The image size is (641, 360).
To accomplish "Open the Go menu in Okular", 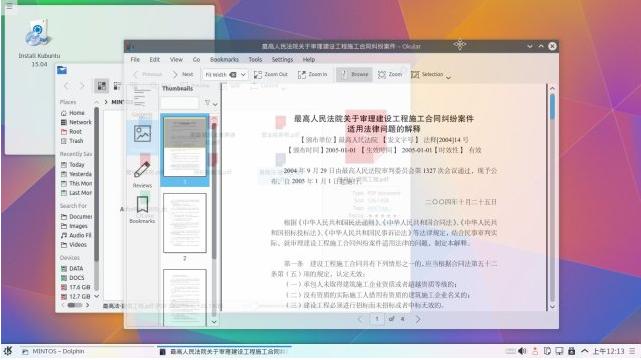I will pyautogui.click(x=197, y=60).
